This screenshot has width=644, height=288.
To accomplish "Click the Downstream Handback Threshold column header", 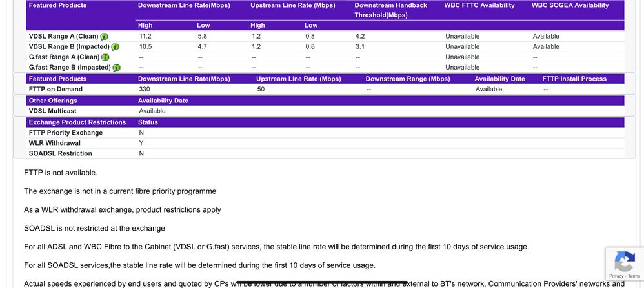I will coord(390,10).
